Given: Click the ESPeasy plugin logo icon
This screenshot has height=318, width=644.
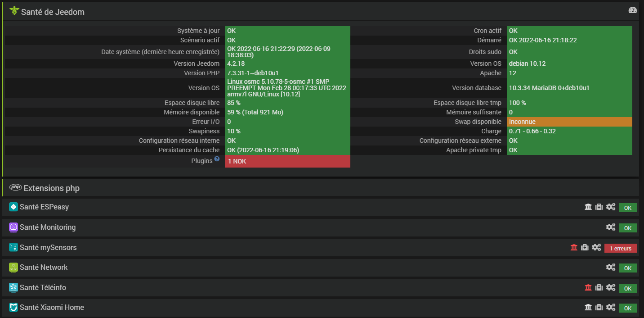Looking at the screenshot, I should [x=13, y=207].
